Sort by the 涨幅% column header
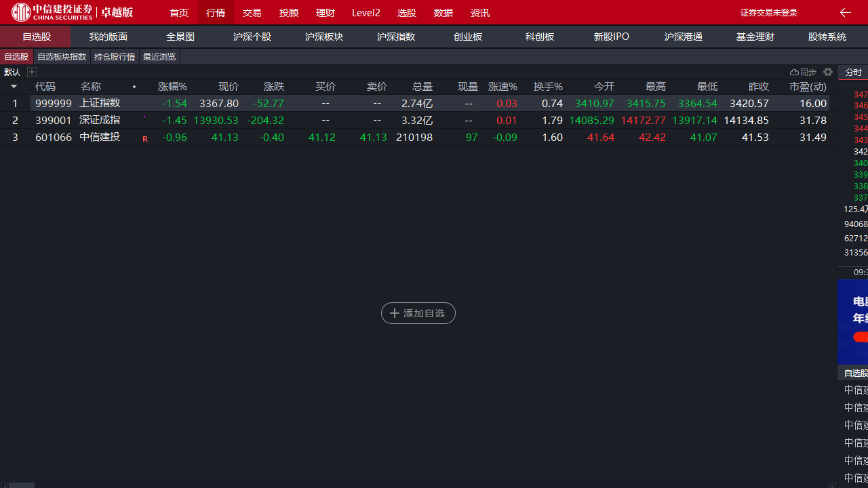The height and width of the screenshot is (488, 868). click(172, 87)
